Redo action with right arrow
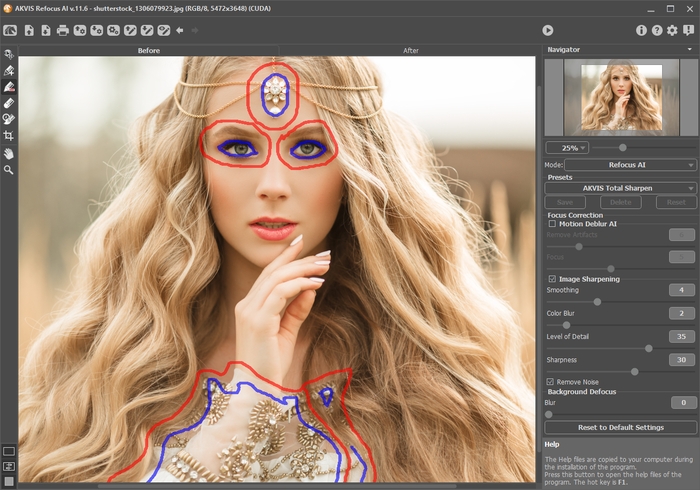The image size is (700, 490). pos(195,30)
